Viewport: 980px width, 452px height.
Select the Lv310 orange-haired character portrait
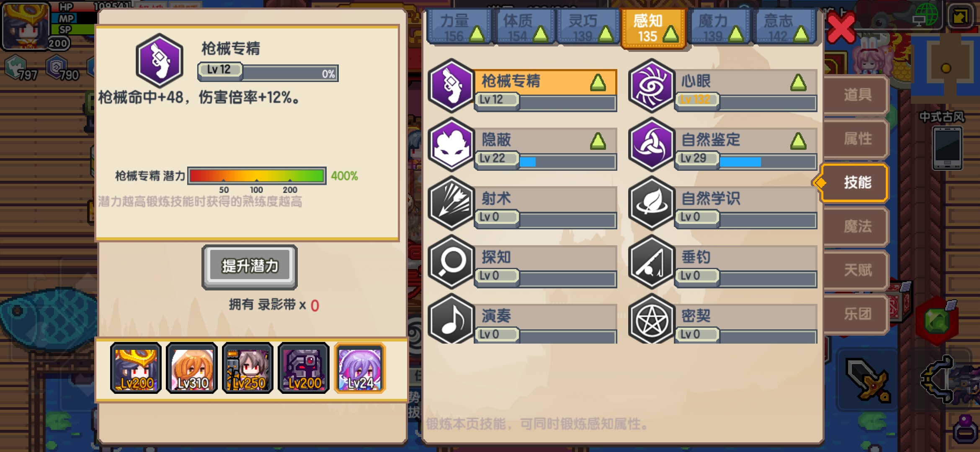pos(192,368)
